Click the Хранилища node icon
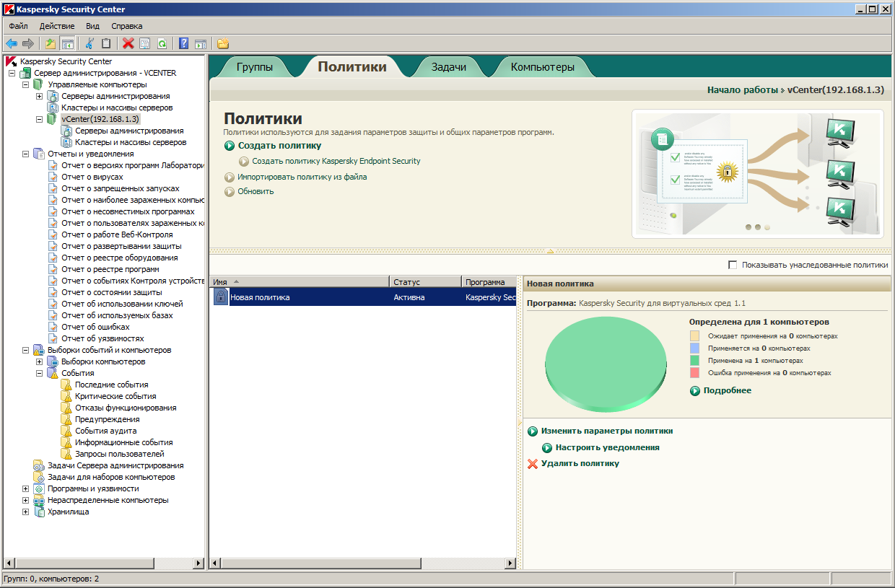 coord(39,512)
